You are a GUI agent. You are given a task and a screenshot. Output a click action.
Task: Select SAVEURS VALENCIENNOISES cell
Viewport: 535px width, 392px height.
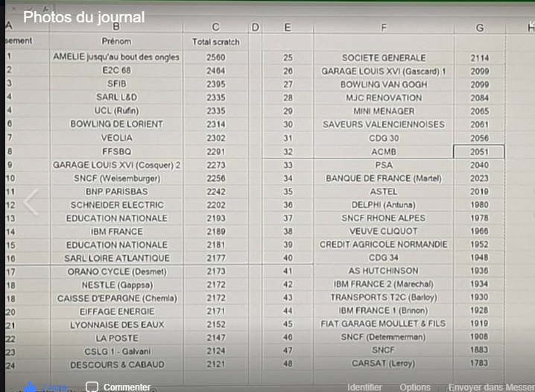[x=384, y=124]
